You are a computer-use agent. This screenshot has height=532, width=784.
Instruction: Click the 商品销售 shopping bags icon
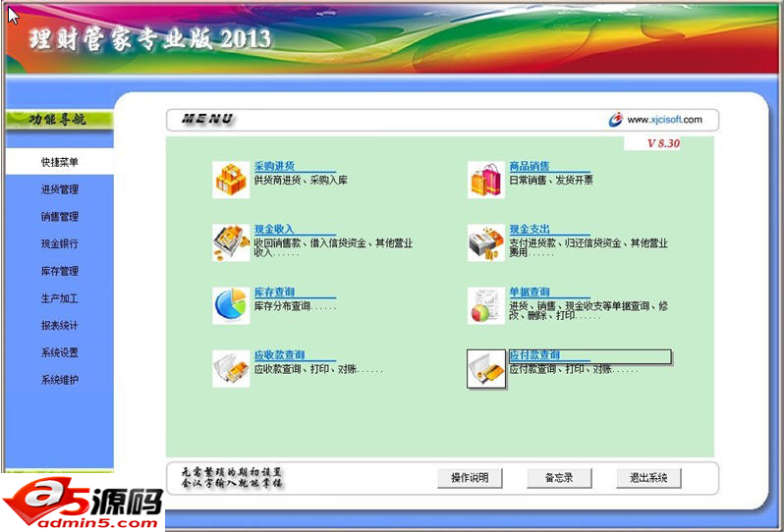tap(485, 180)
